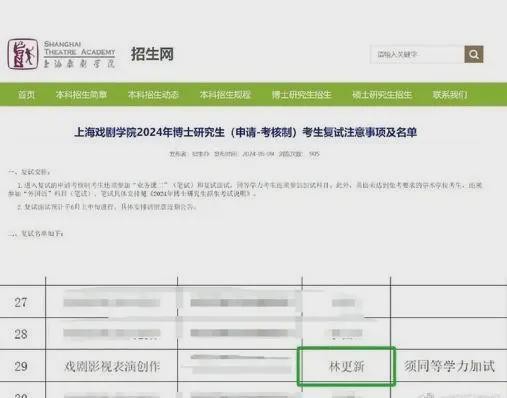Viewport: 507px width, 398px height.
Task: Open the 首页 menu item
Action: click(x=26, y=95)
